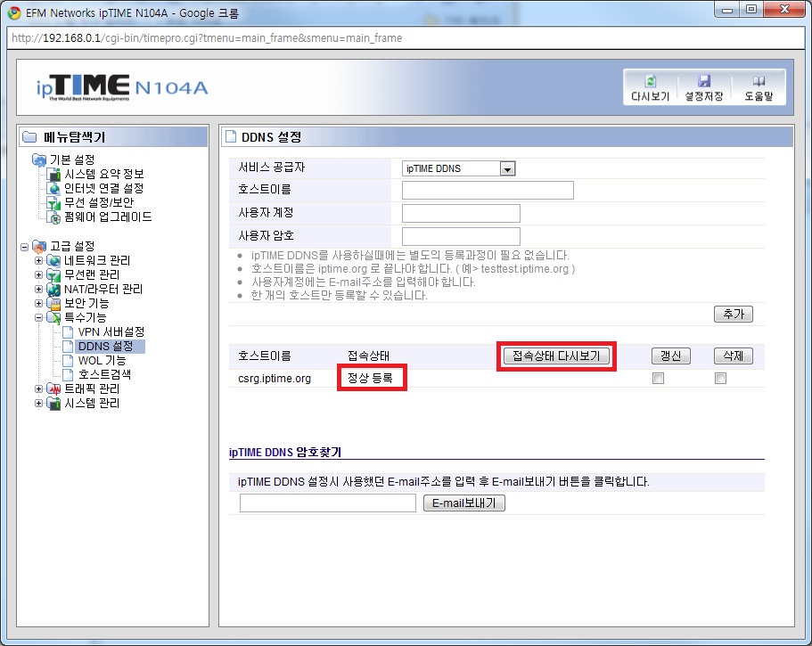
Task: Open the 도움말 help book icon
Action: [x=759, y=81]
